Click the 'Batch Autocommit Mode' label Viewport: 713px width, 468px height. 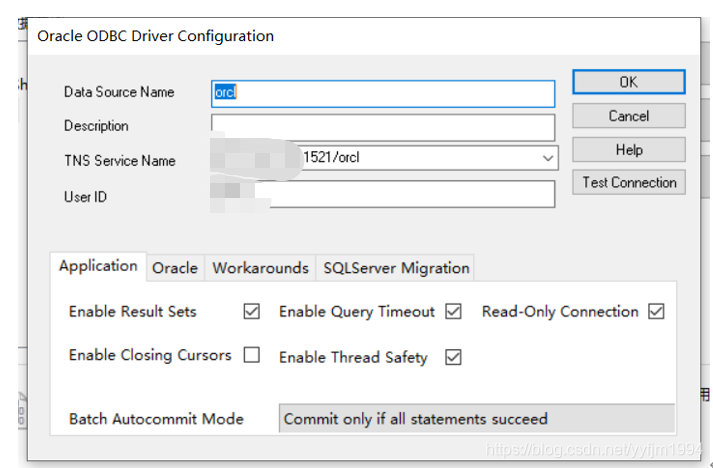click(x=156, y=419)
